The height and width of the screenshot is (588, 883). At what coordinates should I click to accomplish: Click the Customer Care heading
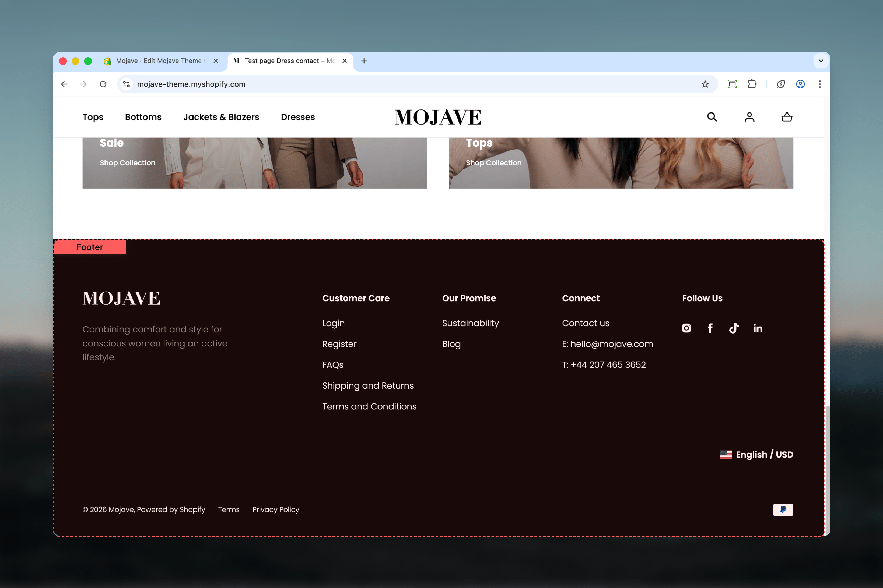356,299
